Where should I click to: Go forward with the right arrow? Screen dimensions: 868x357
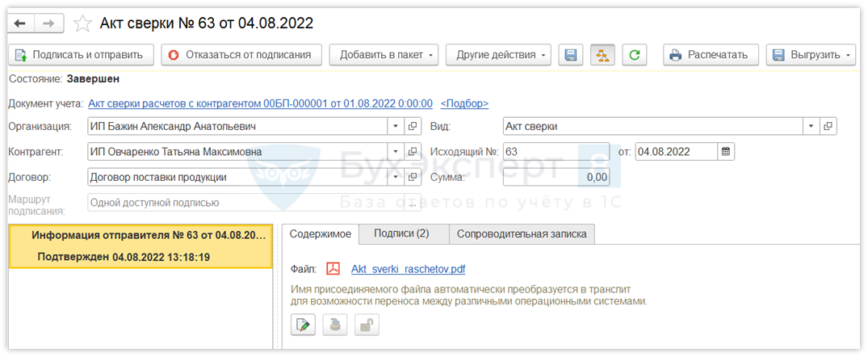(x=48, y=23)
